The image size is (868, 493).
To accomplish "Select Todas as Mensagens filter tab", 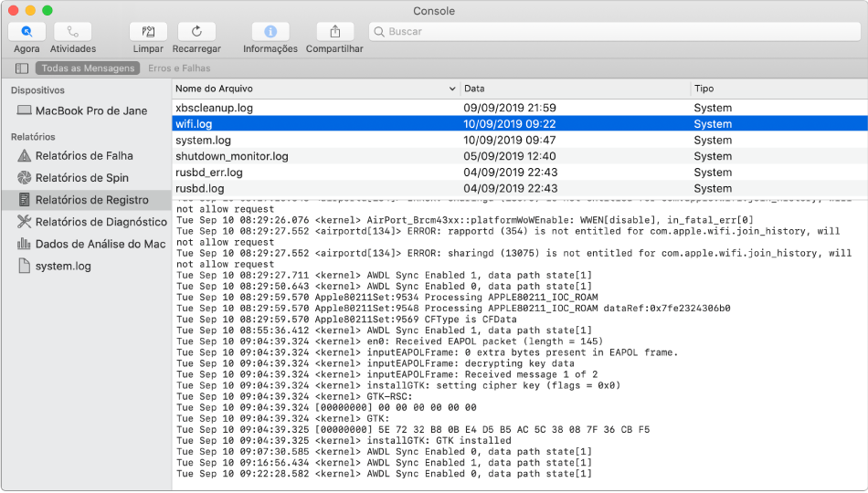I will (x=88, y=68).
